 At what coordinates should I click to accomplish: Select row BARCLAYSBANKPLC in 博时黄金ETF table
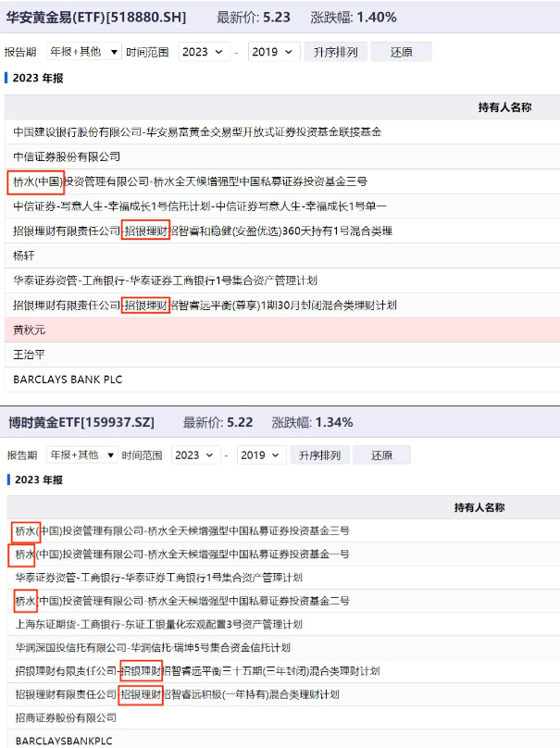283,741
